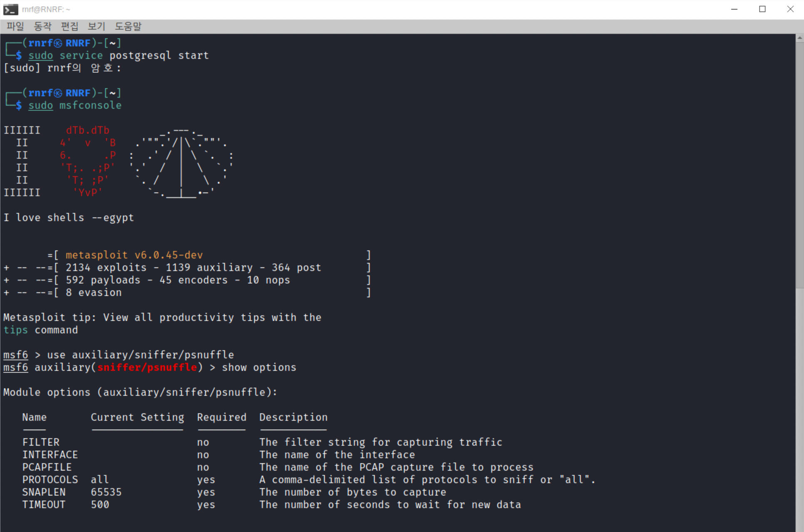Click the scrollbar up arrow
The image size is (804, 532).
[799, 38]
